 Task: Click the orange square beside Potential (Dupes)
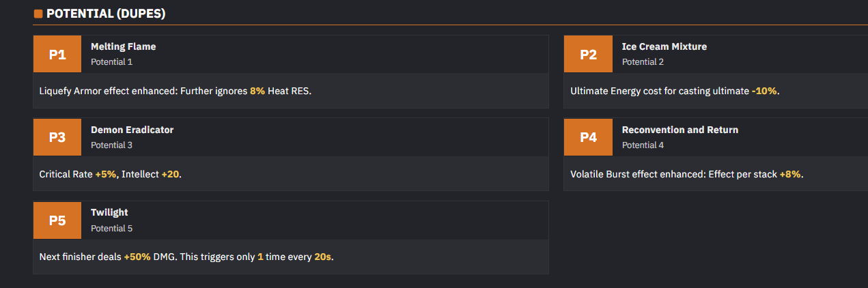pyautogui.click(x=38, y=14)
